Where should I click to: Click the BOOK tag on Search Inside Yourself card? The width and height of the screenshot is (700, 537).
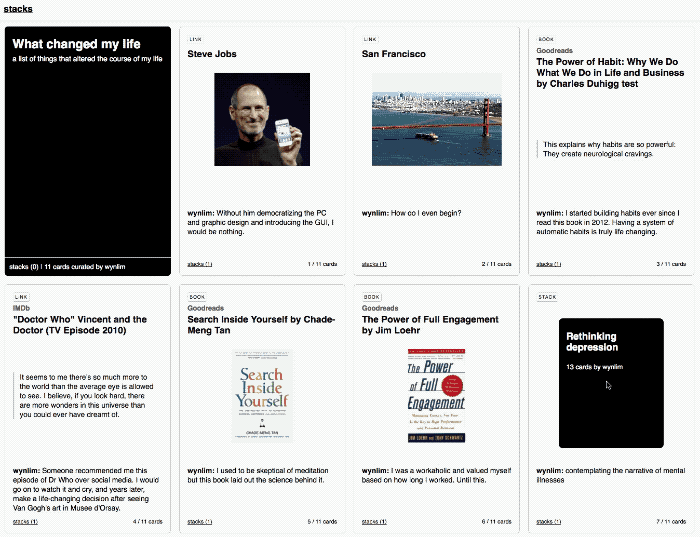(197, 297)
